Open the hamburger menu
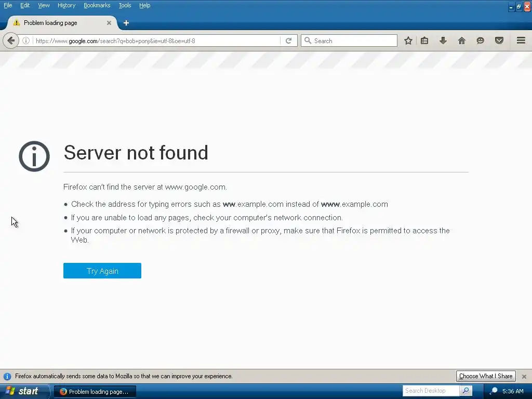This screenshot has width=532, height=399. [521, 41]
